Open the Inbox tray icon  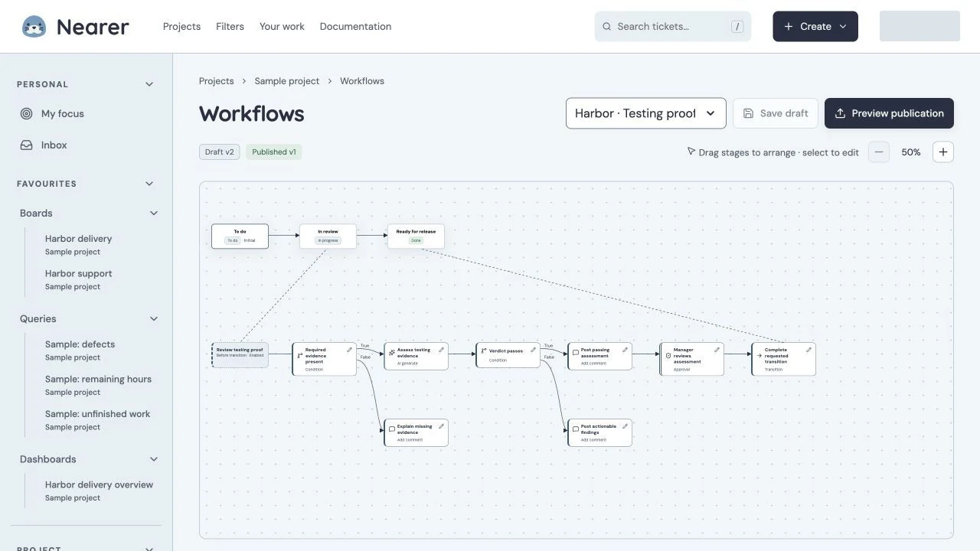tap(27, 145)
